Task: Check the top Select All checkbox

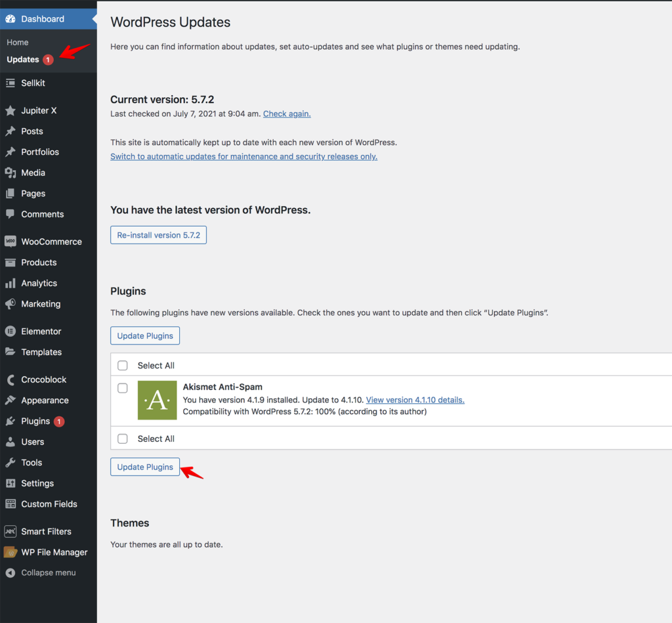Action: 123,366
